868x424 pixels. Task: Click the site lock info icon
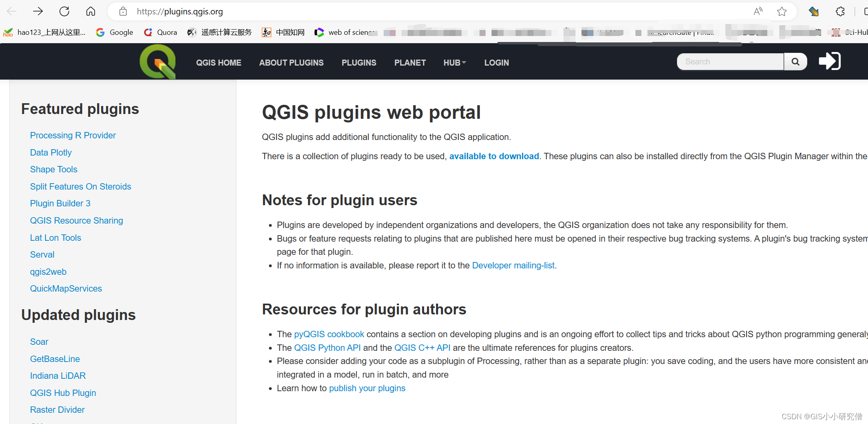(123, 12)
